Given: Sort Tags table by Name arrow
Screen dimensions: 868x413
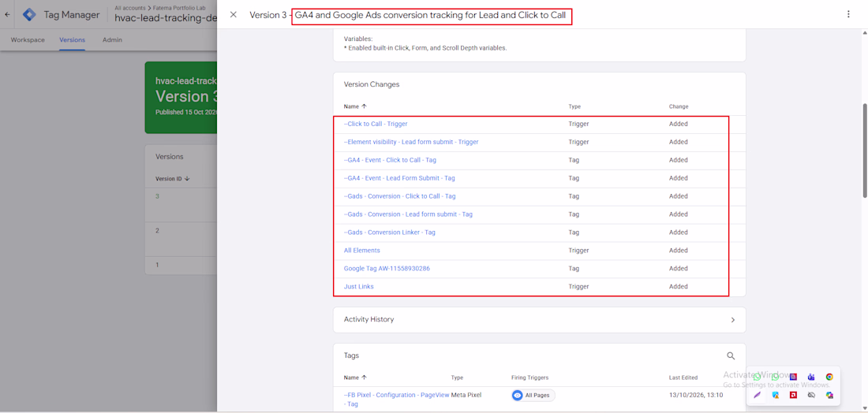Looking at the screenshot, I should click(364, 378).
